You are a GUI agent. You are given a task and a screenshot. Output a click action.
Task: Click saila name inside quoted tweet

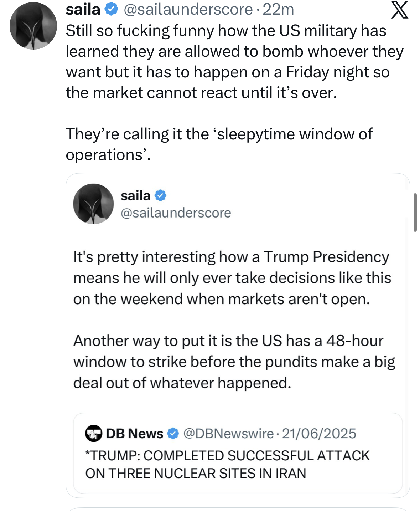click(135, 195)
